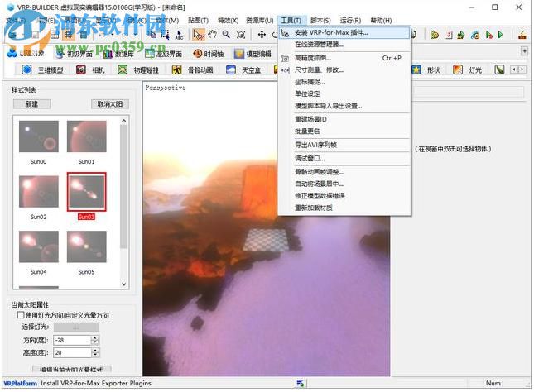Viewport: 534px width, 392px height.
Task: Open the 贴图(T) menu
Action: [x=198, y=21]
